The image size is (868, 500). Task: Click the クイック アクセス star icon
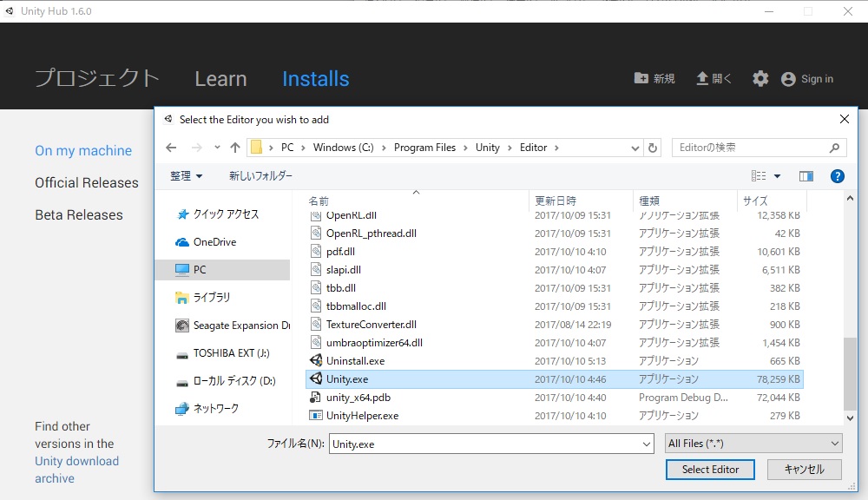182,214
